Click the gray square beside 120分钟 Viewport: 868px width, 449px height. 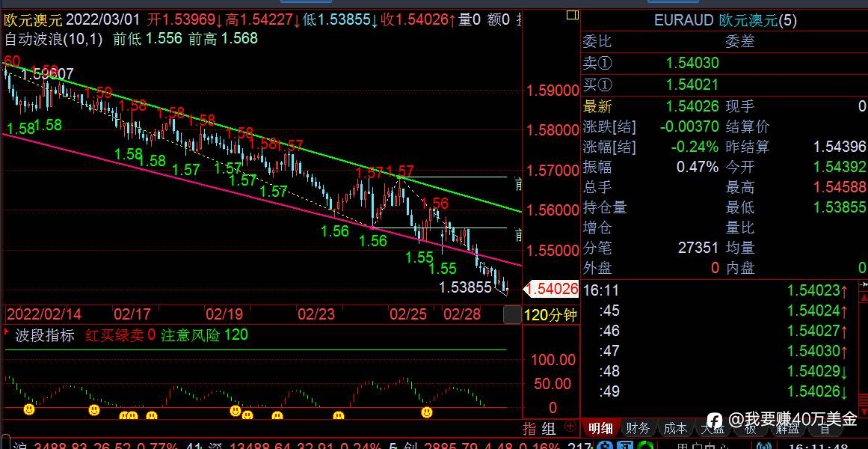click(x=512, y=315)
